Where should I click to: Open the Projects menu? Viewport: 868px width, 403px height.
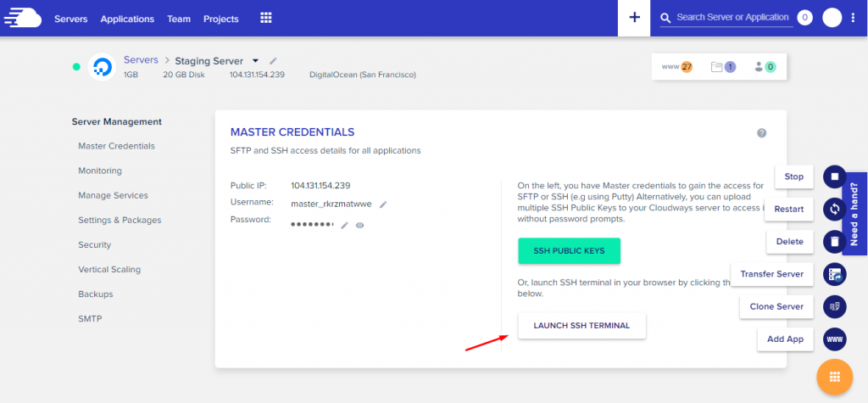tap(221, 19)
